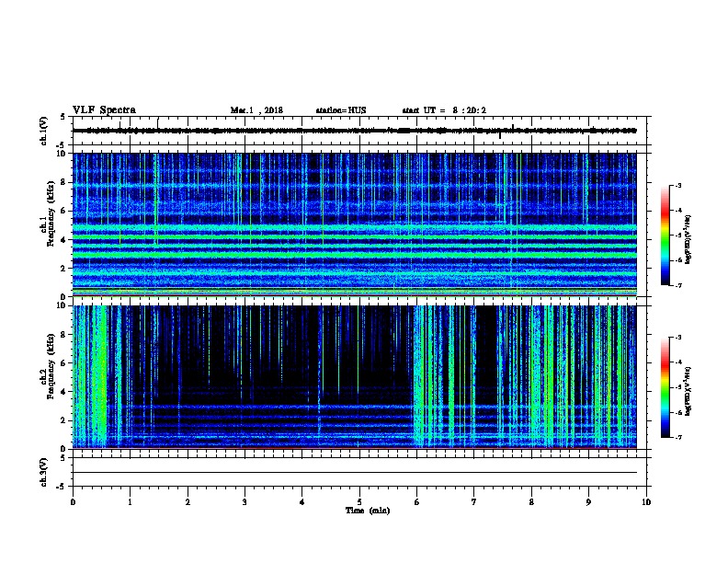This screenshot has height=563, width=728.
Task: Click the ch.1 spectrogram color scale bar
Action: 665,236
